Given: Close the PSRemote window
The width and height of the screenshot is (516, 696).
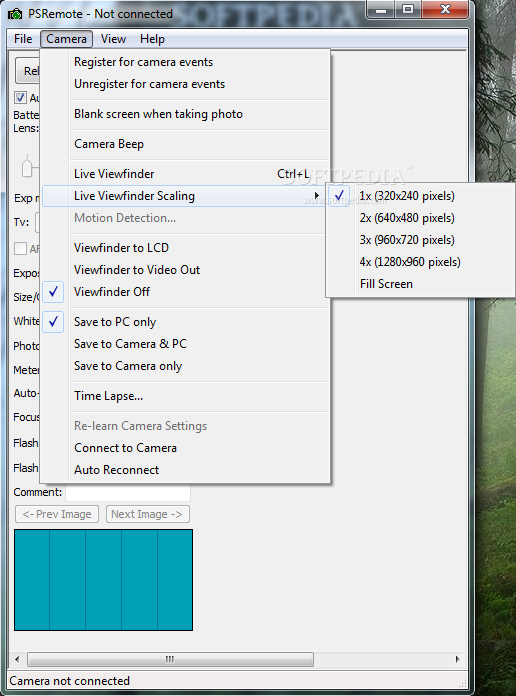Looking at the screenshot, I should (445, 10).
